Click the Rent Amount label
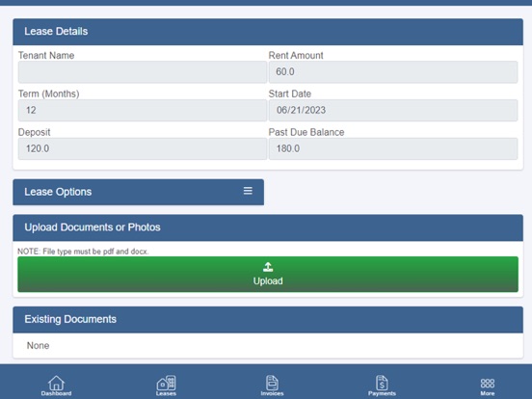Viewport: 532px width, 399px height. 296,55
